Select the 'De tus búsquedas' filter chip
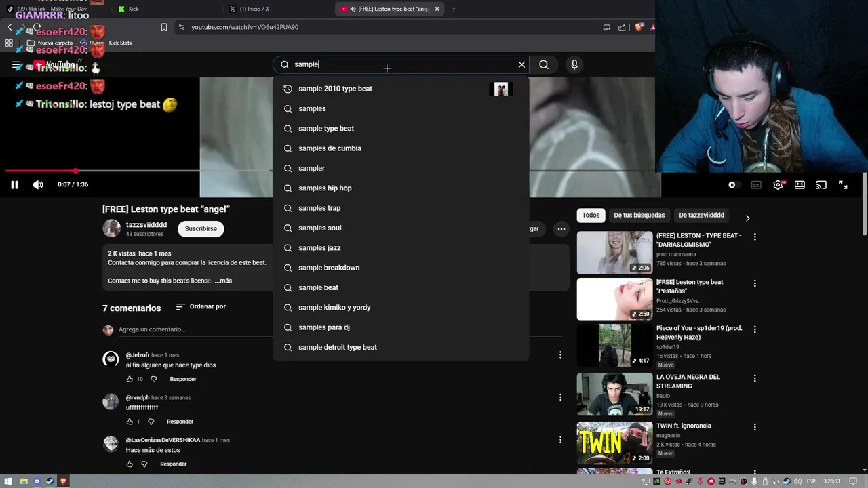 click(639, 216)
